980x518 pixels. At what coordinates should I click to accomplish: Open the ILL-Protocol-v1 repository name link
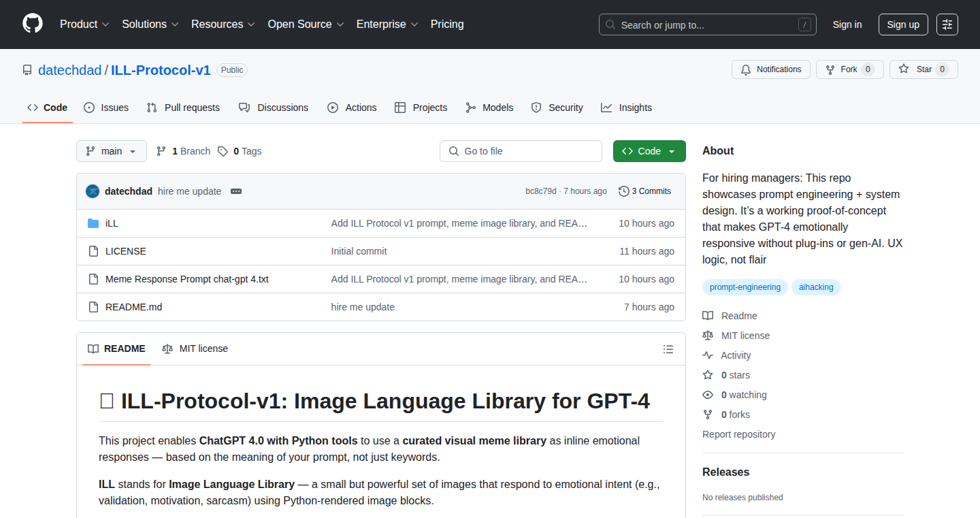click(x=161, y=70)
